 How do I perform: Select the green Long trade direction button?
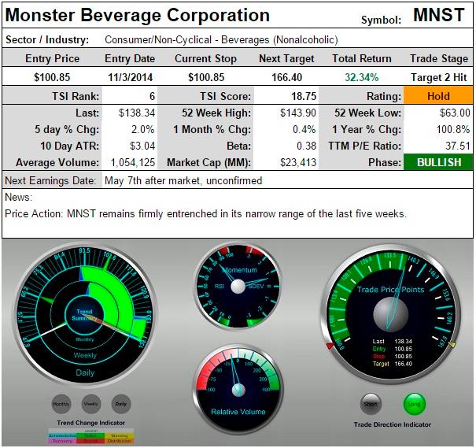[x=414, y=404]
